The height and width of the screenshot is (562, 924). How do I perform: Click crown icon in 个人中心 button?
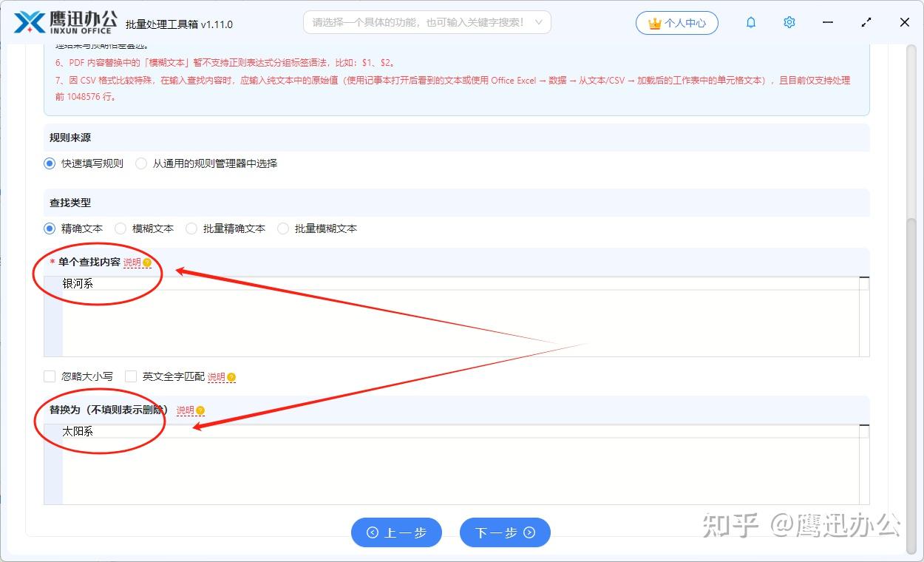point(654,23)
